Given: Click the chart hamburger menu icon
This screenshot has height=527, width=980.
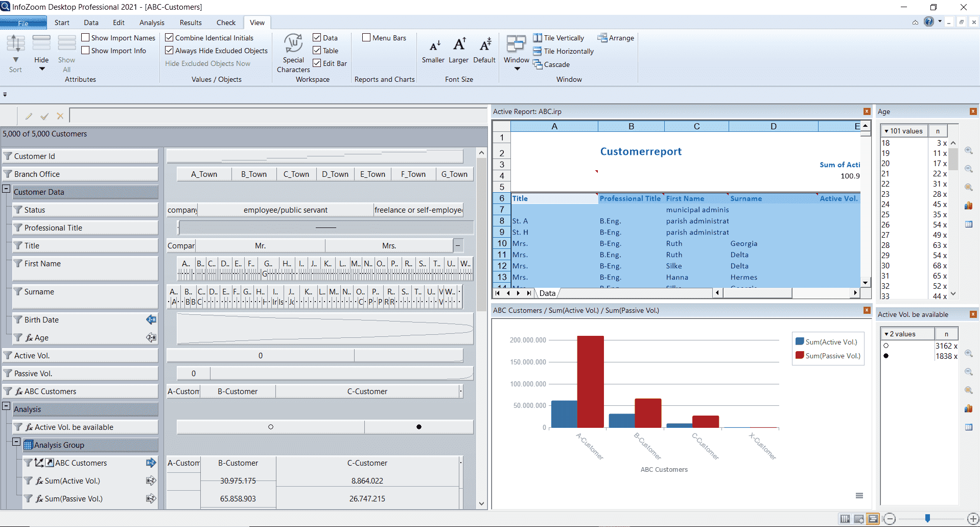Looking at the screenshot, I should coord(859,495).
